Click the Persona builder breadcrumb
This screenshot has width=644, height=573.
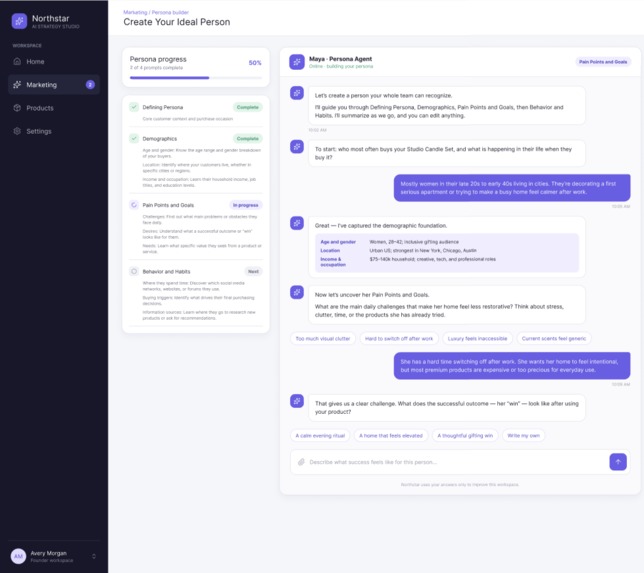pos(170,12)
